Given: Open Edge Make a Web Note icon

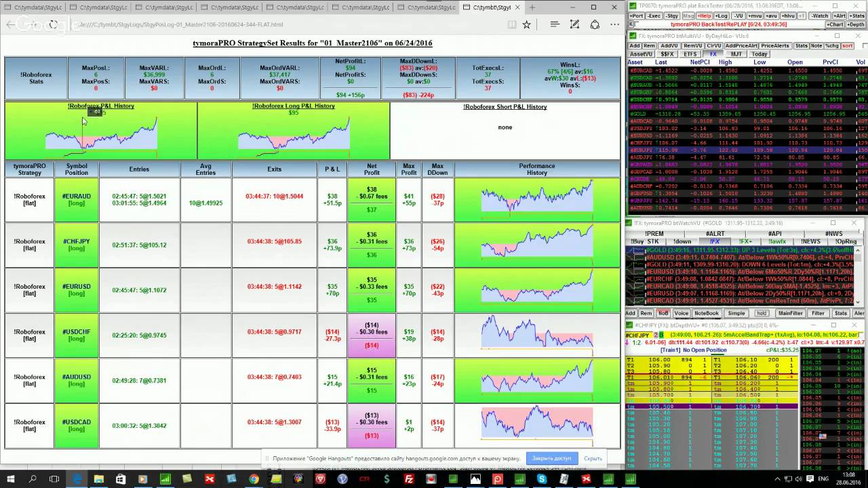Looking at the screenshot, I should click(574, 24).
